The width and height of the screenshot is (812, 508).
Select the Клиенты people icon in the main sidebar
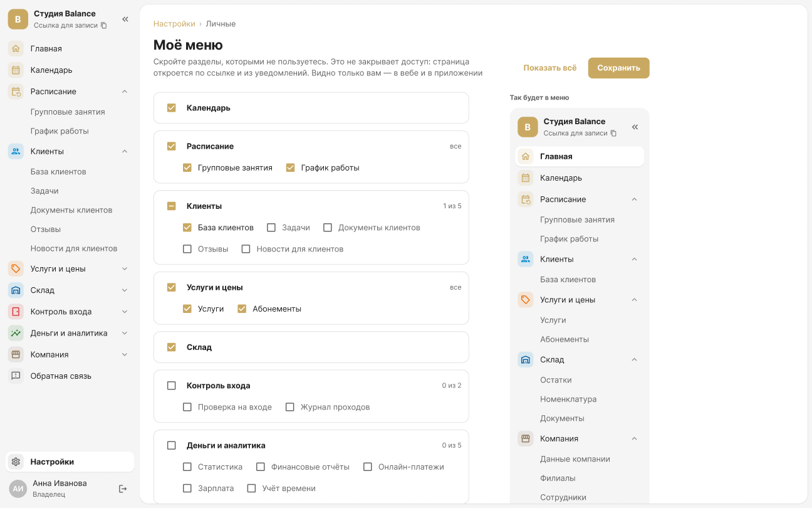(x=16, y=151)
